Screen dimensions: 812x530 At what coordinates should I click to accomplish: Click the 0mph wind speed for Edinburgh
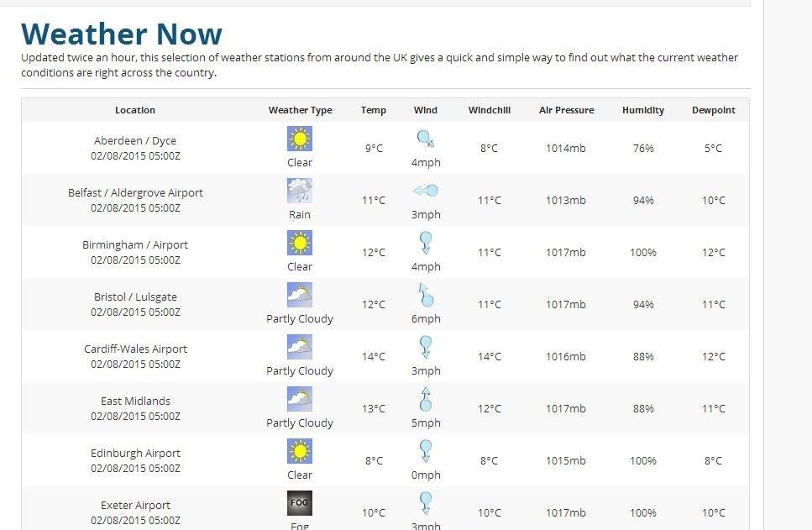[426, 475]
